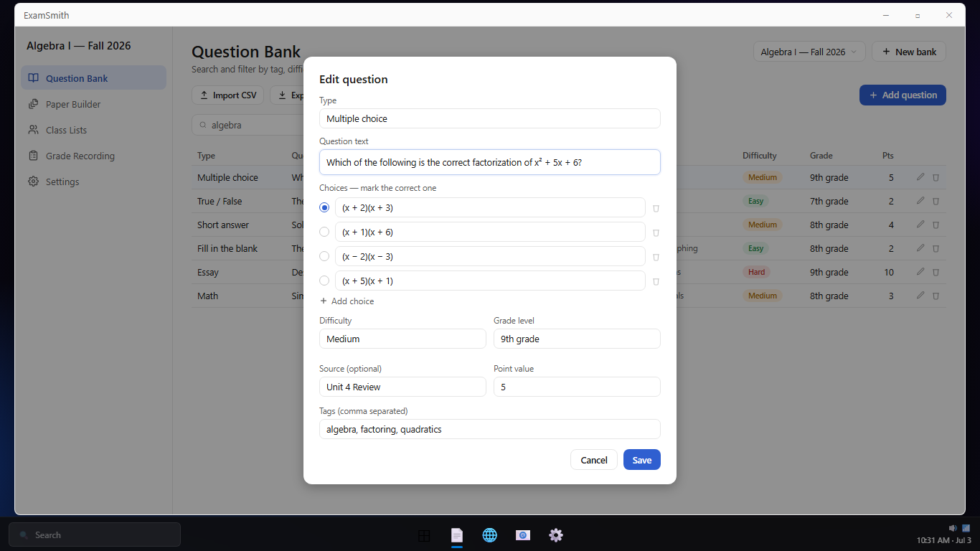Delete the Multiple choice question row

pos(936,177)
